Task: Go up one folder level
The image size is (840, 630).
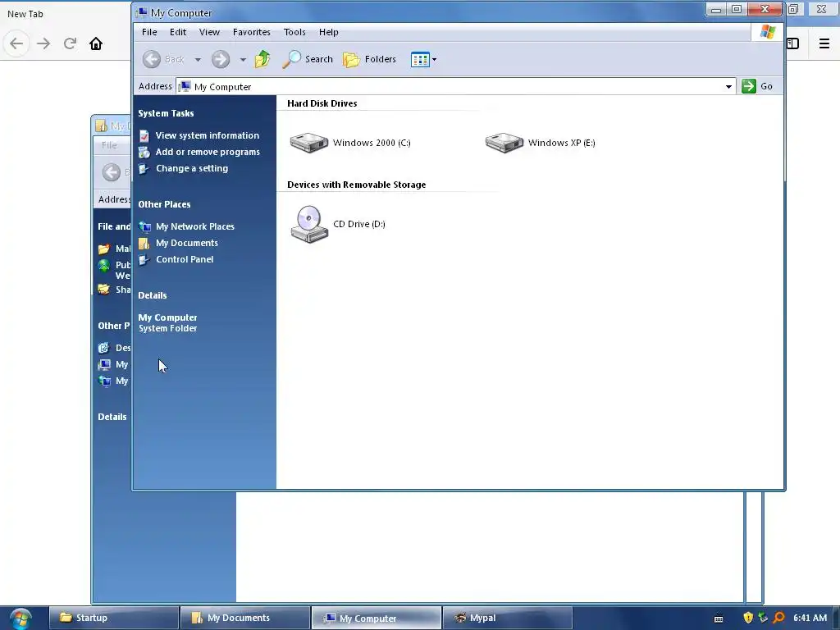Action: coord(262,59)
